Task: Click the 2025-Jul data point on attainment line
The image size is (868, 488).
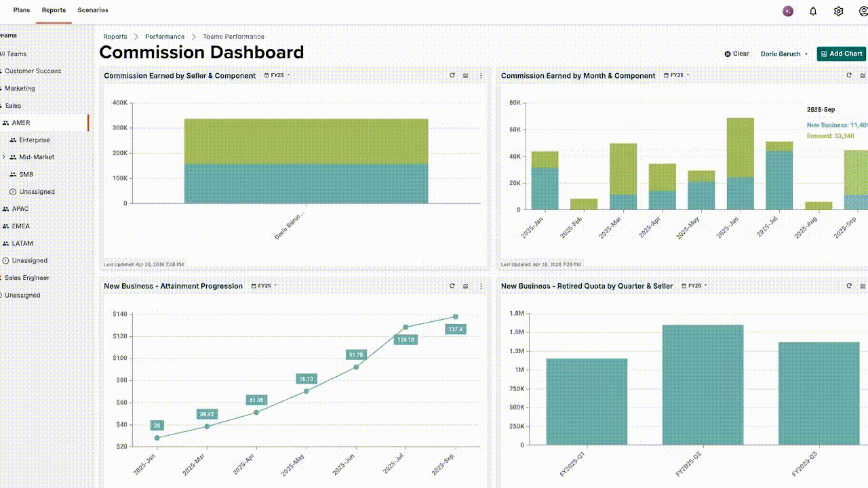Action: [x=406, y=327]
